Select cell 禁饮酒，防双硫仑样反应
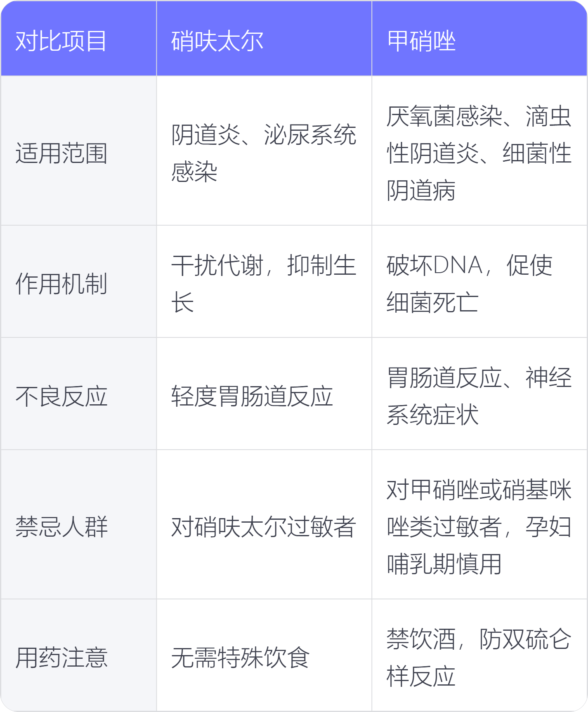 [x=479, y=655]
